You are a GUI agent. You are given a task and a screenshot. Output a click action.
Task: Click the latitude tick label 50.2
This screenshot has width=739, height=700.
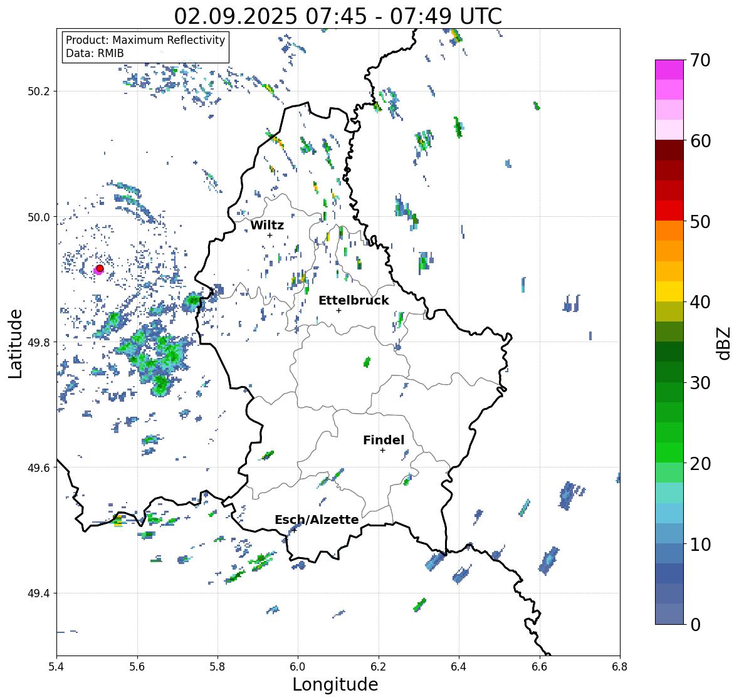[x=39, y=91]
